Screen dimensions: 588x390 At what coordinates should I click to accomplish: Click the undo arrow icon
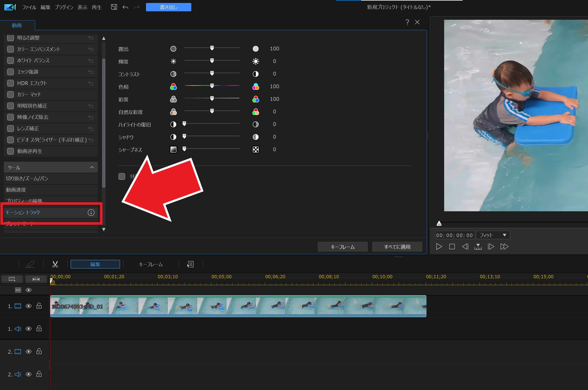[125, 7]
